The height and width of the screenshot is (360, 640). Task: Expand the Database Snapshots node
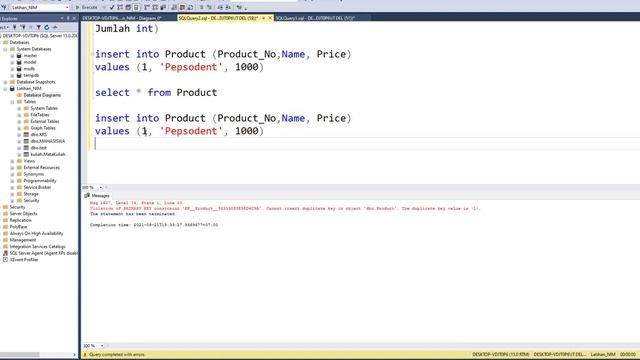point(5,82)
